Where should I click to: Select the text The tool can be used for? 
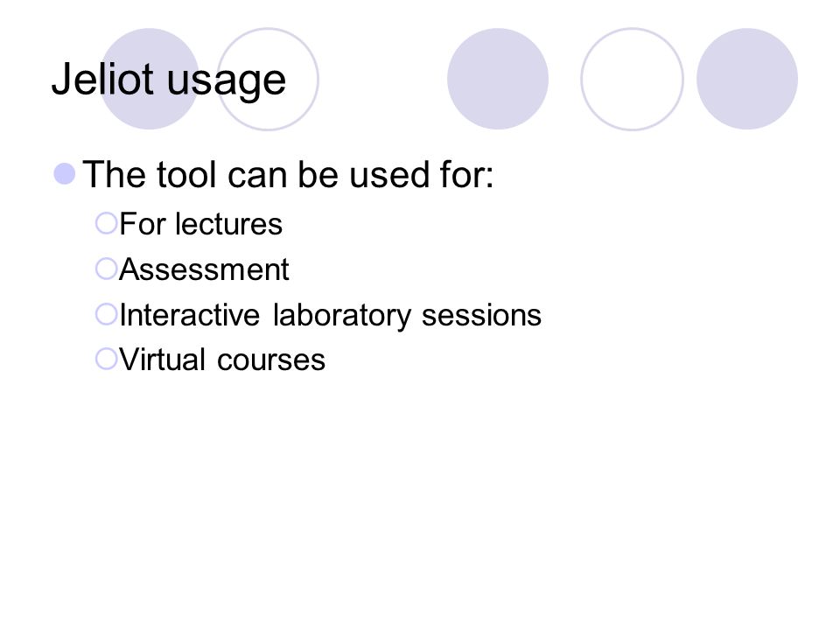click(288, 175)
